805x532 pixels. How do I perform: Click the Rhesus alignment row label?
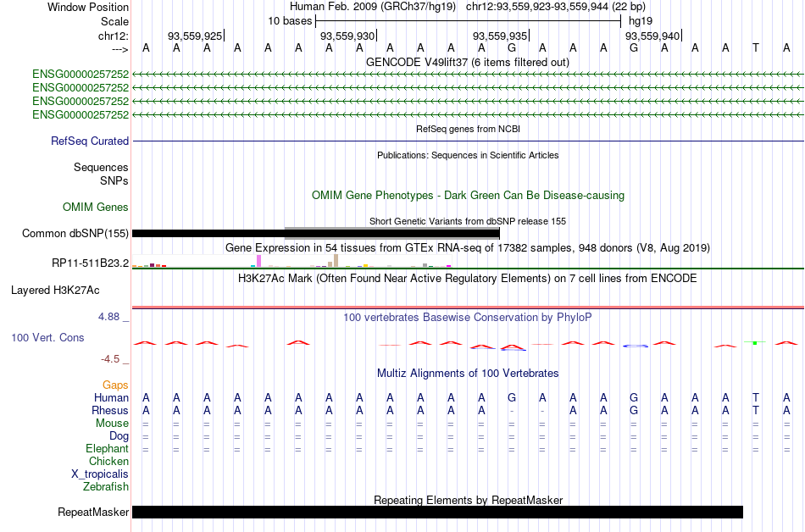110,410
